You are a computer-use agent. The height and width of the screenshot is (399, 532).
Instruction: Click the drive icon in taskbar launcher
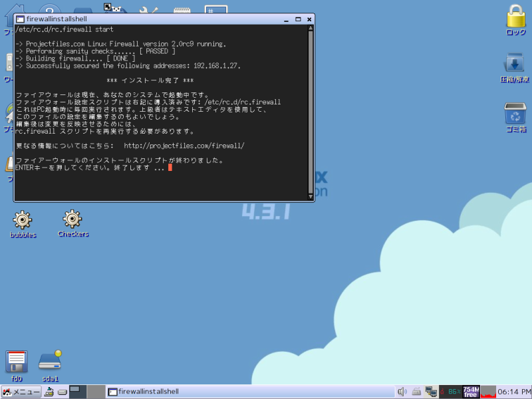pos(62,392)
